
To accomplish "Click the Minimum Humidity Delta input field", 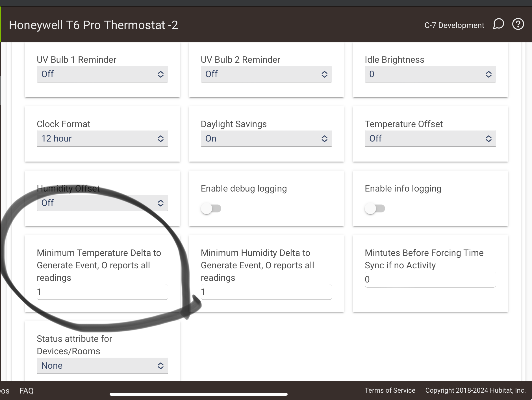I will [x=266, y=292].
